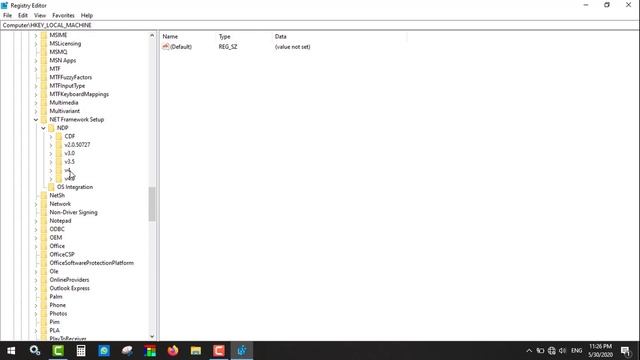
Task: Select the Multivariant key
Action: [x=64, y=111]
